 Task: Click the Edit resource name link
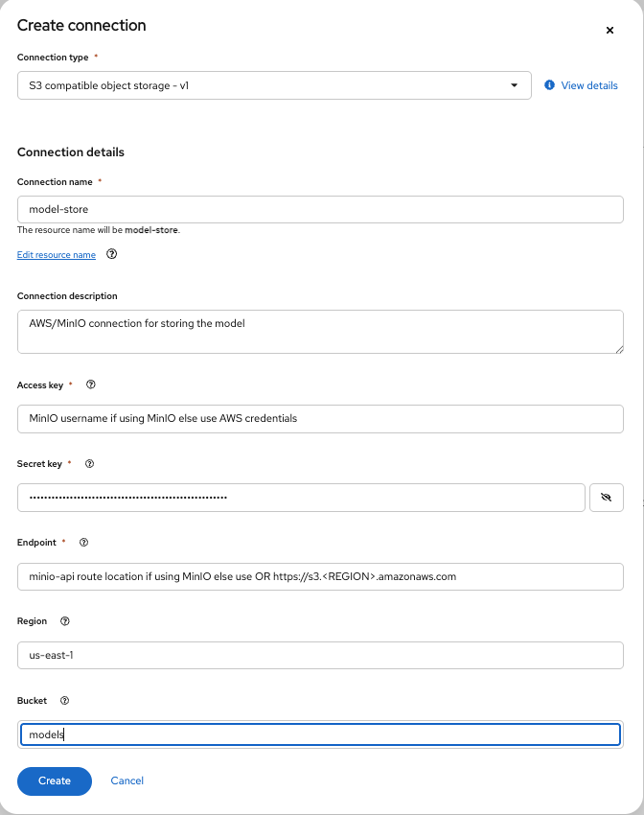(x=57, y=255)
